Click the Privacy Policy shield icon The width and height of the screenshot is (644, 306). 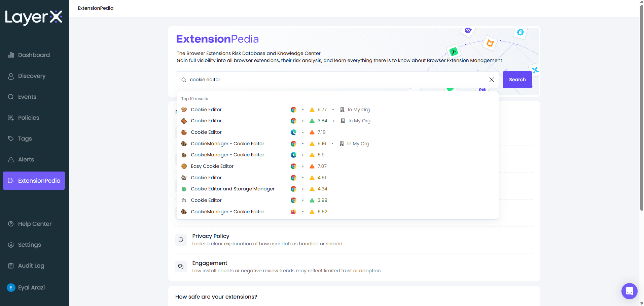[181, 240]
